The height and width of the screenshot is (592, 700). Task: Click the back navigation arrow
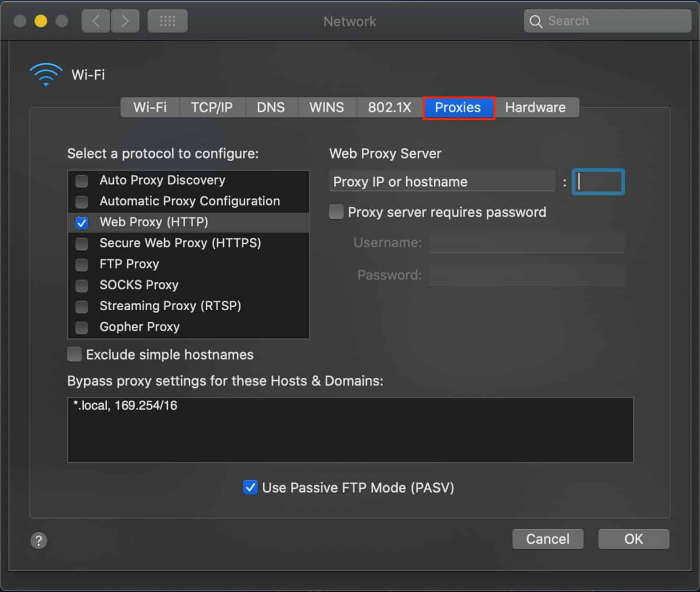(95, 20)
